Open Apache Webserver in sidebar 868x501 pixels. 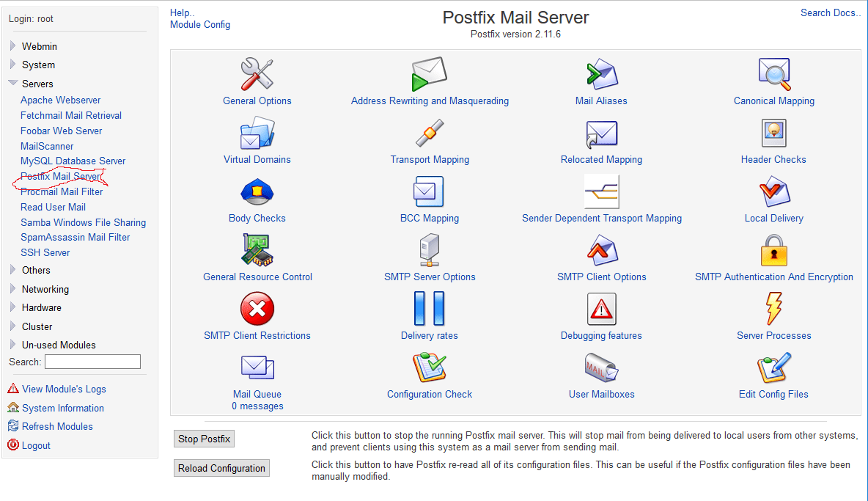click(x=60, y=100)
